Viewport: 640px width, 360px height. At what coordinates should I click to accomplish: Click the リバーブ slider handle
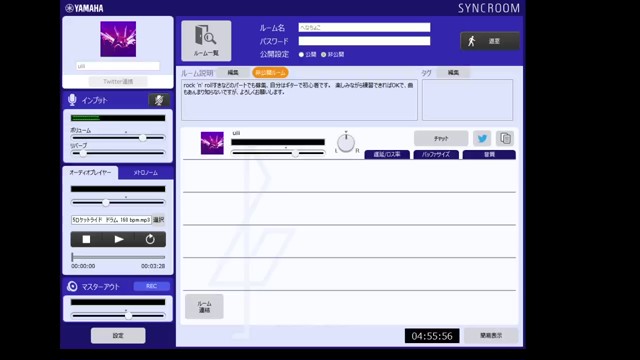(x=83, y=153)
